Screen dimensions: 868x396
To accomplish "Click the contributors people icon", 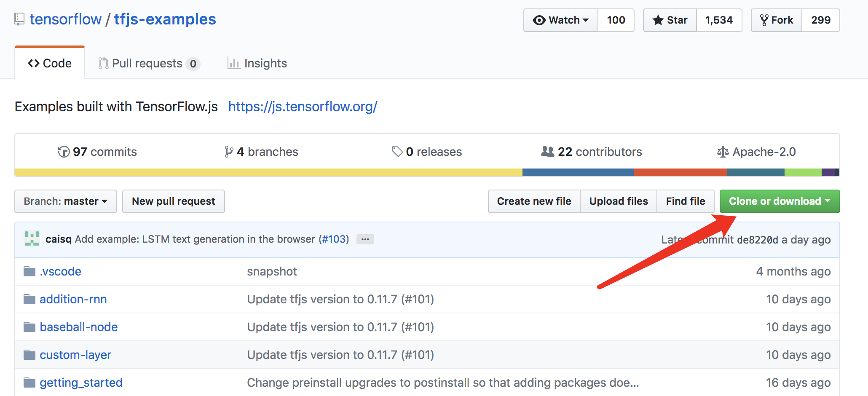I will (x=547, y=151).
